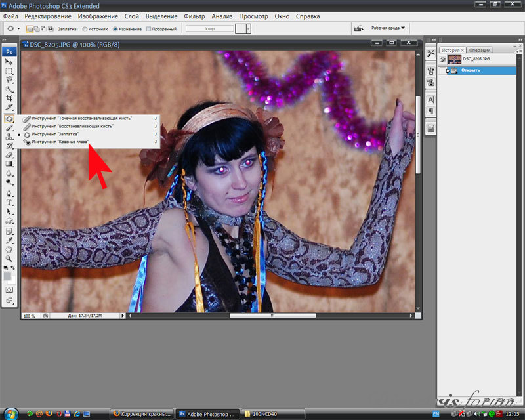Image resolution: width=525 pixels, height=420 pixels.
Task: Click the foreground color swatch
Action: click(x=8, y=276)
